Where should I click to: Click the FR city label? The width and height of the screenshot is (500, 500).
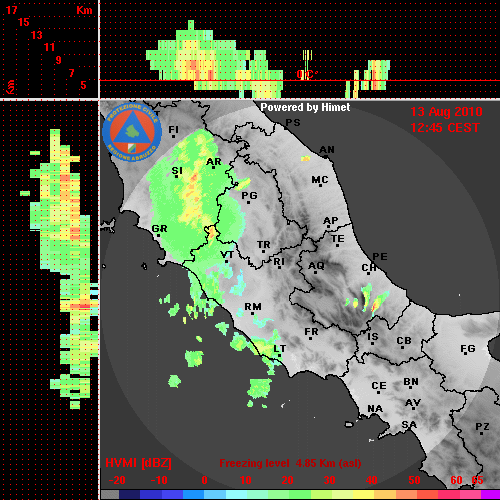coord(311,332)
